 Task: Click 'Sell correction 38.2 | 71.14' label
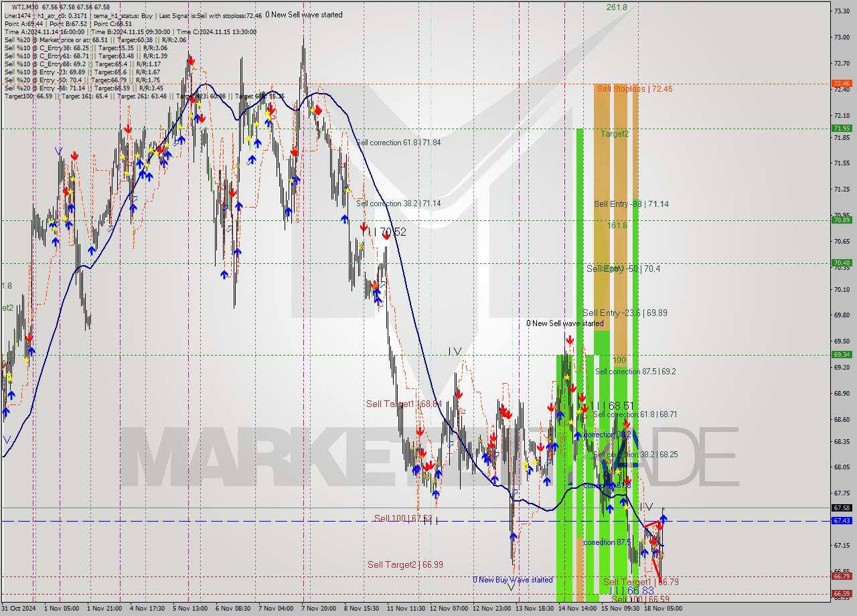pos(398,204)
